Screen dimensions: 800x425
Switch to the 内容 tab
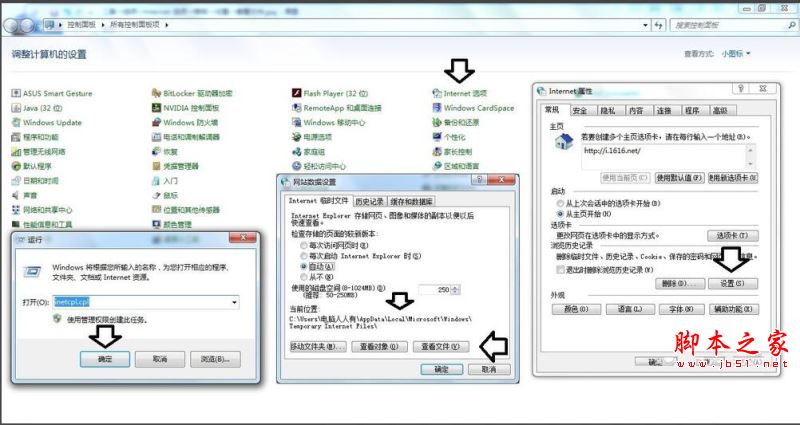[636, 111]
